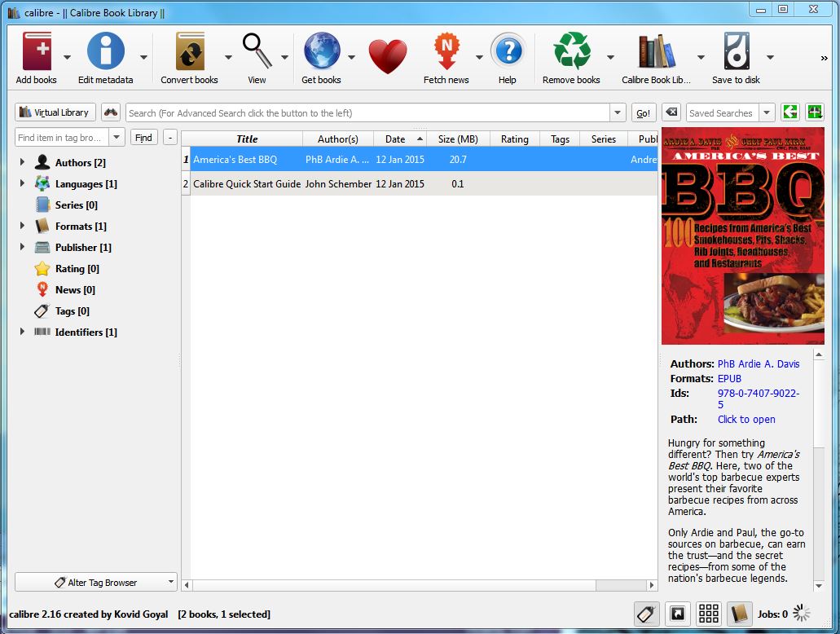Open Convert books dropdown arrow

point(228,57)
